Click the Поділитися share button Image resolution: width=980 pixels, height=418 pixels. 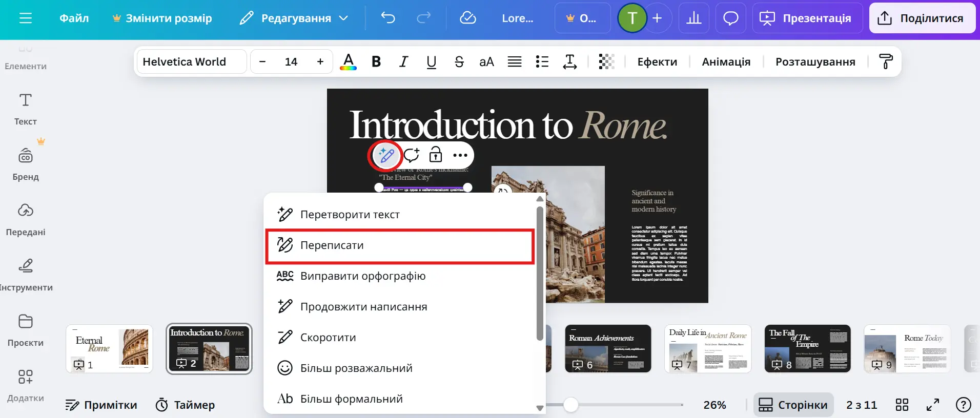922,18
